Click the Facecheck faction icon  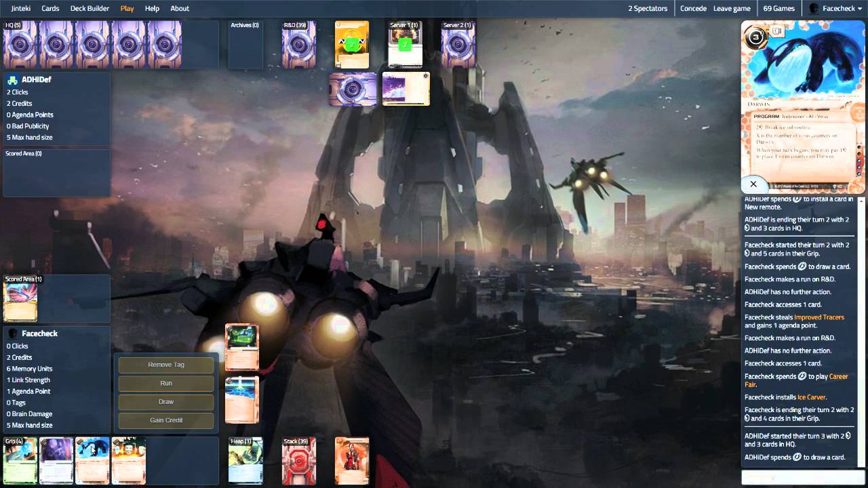coord(12,333)
